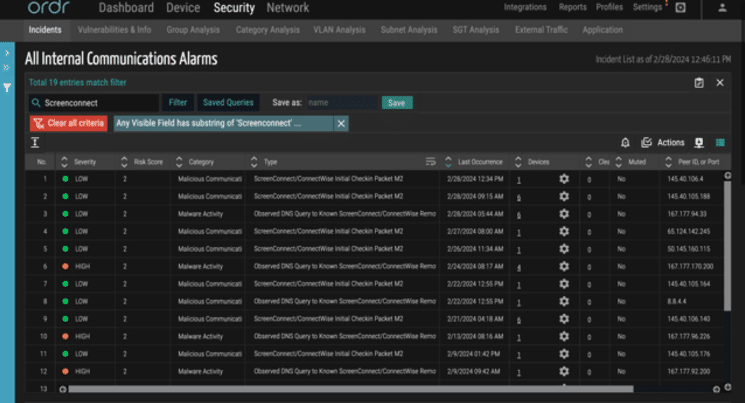Open the Integrations link
Screen dimensions: 745x403
click(525, 7)
